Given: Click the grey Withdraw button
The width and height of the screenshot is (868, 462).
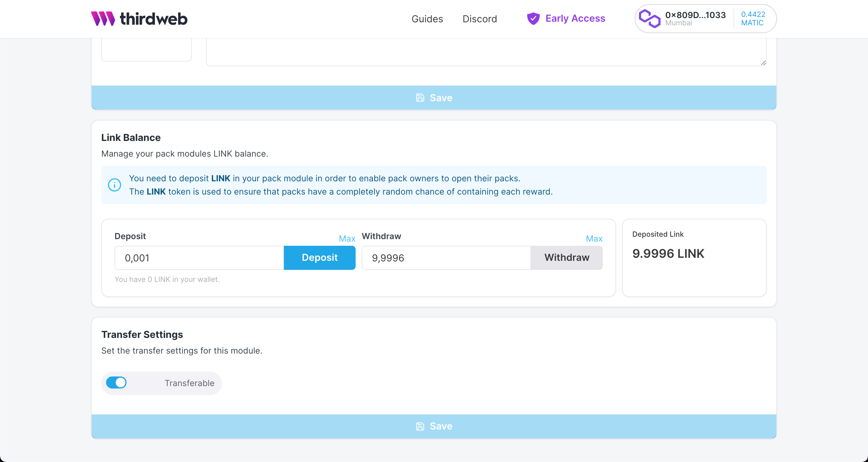Looking at the screenshot, I should pyautogui.click(x=566, y=258).
